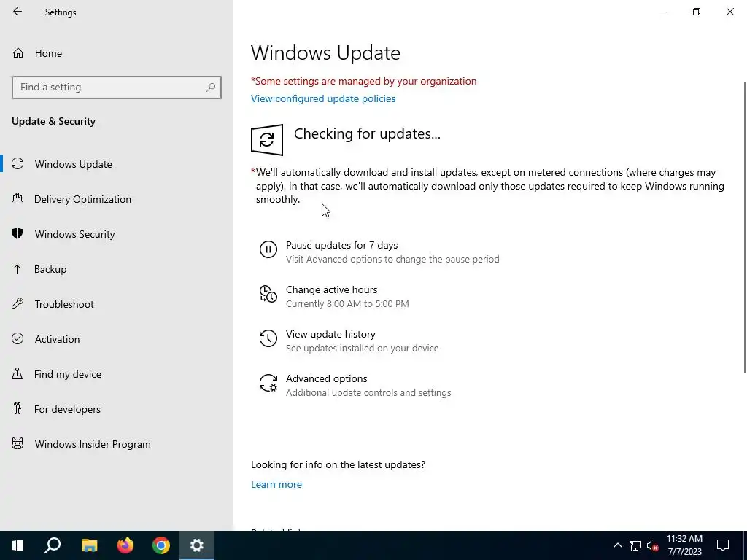This screenshot has width=747, height=560.
Task: Open the taskbar clock and date
Action: [684, 545]
